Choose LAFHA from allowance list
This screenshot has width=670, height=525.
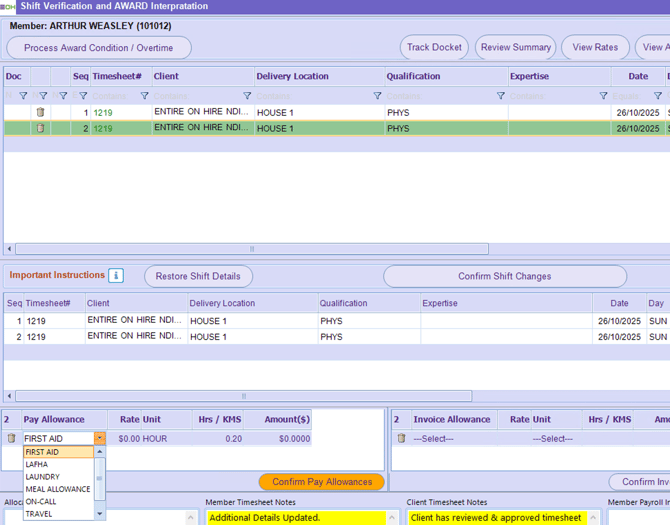coord(37,464)
